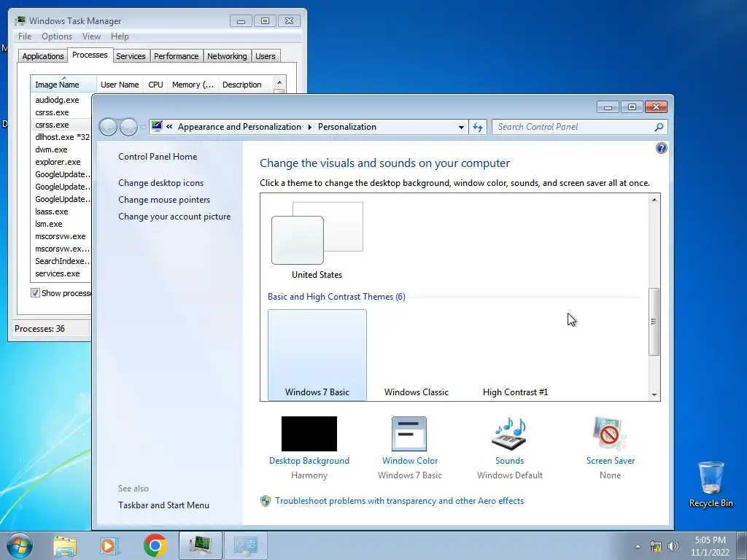This screenshot has width=747, height=560.
Task: Click the Task Manager title bar icon
Action: pos(20,20)
